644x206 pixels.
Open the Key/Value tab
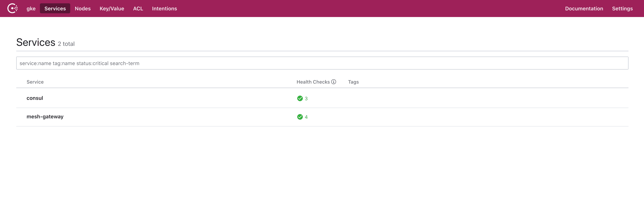pos(112,9)
